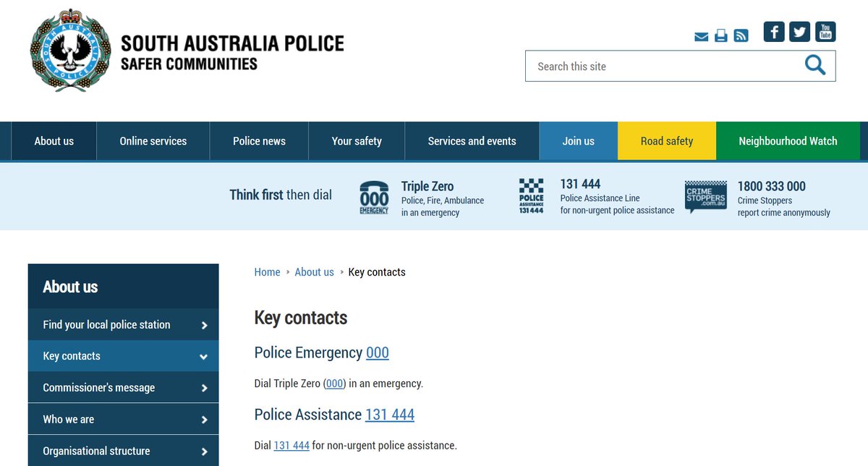Open the Services and events menu
Viewport: 868px width, 466px height.
(472, 141)
